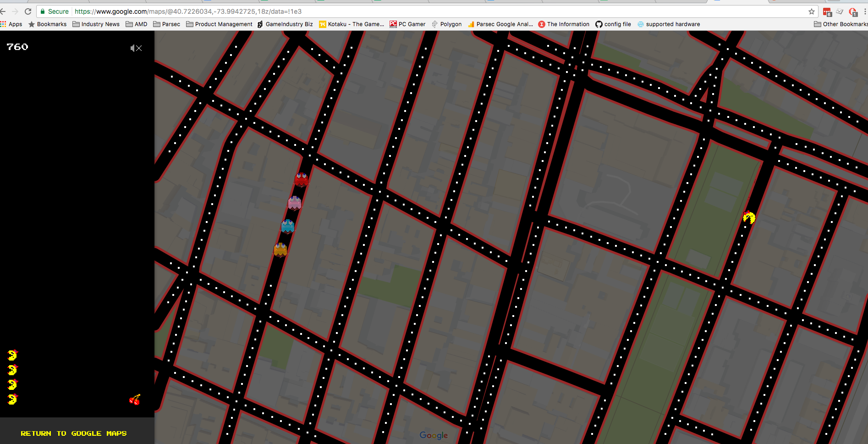Expand the Product Management bookmark folder
The width and height of the screenshot is (868, 444).
pyautogui.click(x=220, y=24)
